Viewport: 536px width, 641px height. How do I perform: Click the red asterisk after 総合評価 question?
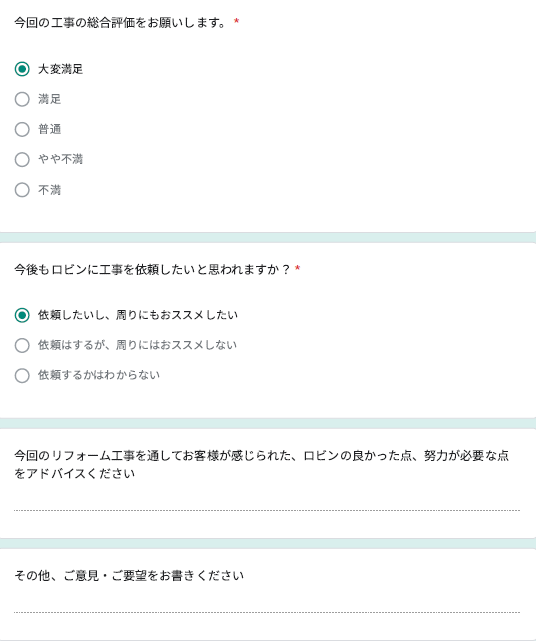pyautogui.click(x=236, y=21)
